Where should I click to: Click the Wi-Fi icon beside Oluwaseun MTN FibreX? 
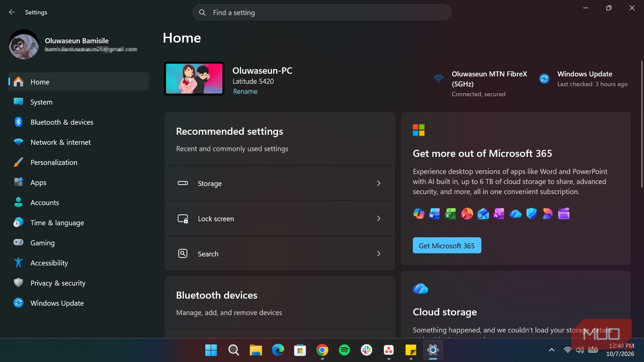point(438,79)
